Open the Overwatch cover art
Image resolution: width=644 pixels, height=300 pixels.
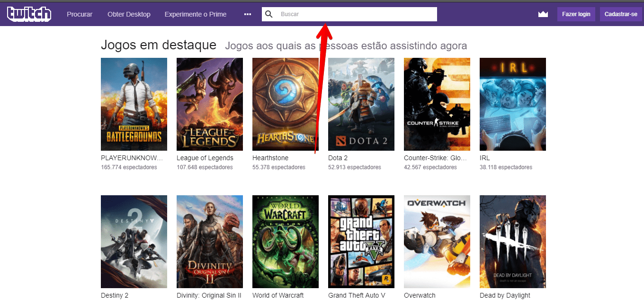tap(437, 242)
